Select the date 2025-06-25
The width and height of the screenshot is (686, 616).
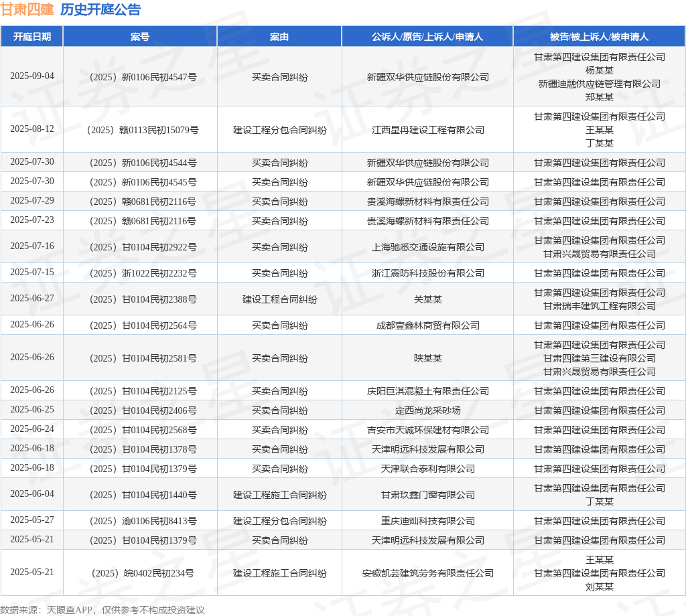(32, 410)
